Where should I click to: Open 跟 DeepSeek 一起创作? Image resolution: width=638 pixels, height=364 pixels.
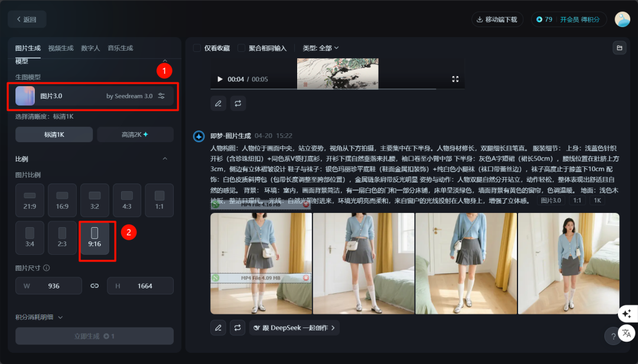tap(295, 327)
